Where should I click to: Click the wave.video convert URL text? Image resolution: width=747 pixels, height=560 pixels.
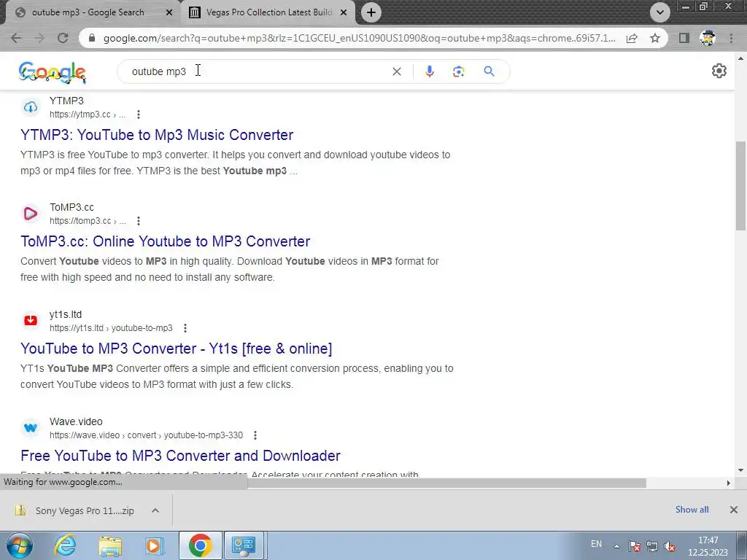[x=146, y=435]
